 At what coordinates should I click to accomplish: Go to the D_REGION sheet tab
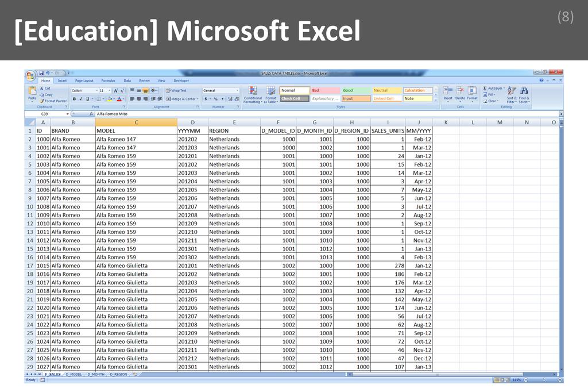pyautogui.click(x=118, y=374)
